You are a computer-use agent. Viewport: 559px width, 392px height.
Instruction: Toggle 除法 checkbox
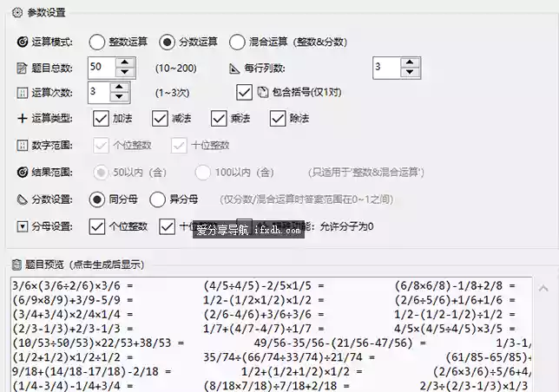click(278, 118)
